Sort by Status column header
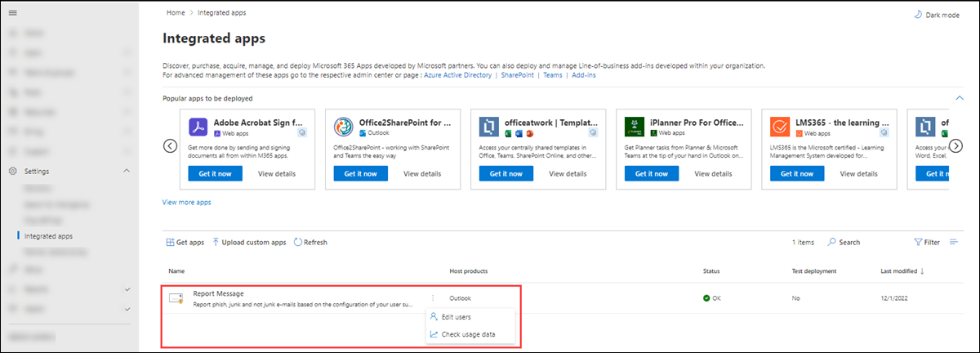 coord(711,270)
